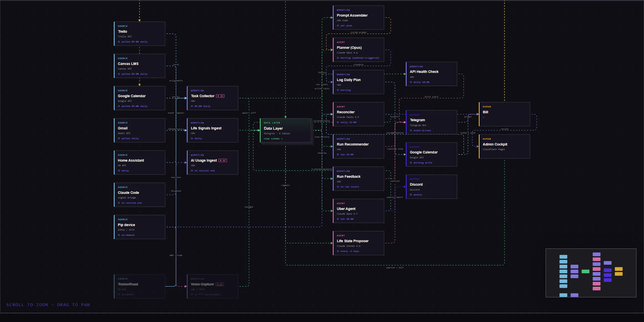Screen dimensions: 644x322
Task: Click the schedule icon beside 'event-driven' on Telegram
Action: click(411, 130)
